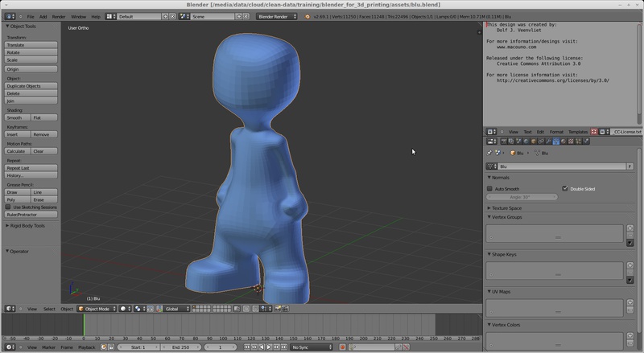
Task: Click the pin icon in properties panel
Action: tap(489, 153)
